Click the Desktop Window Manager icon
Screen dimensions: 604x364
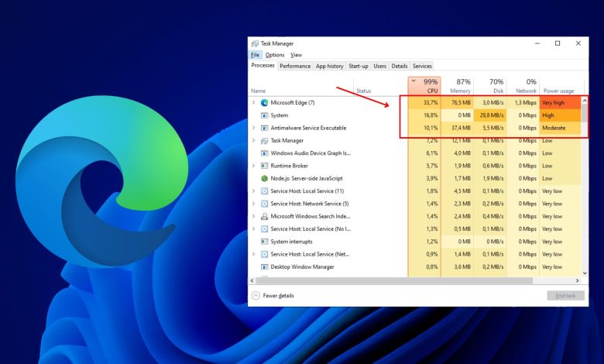pos(264,267)
